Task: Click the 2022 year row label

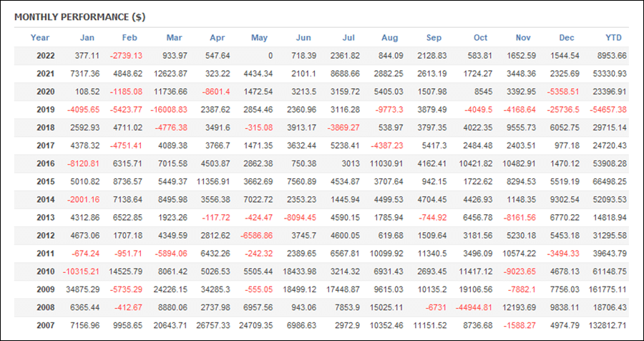Action: click(x=45, y=56)
